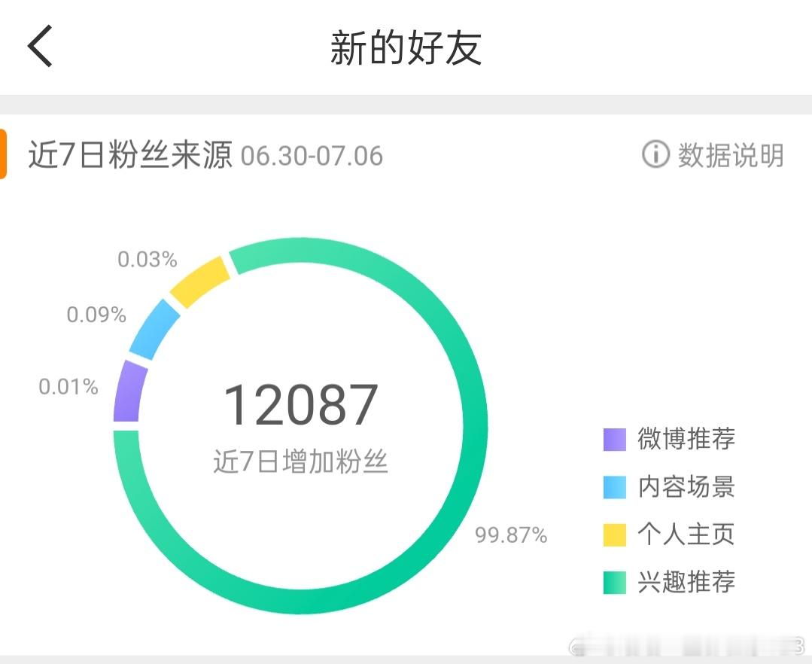Click the date range 06.30-07.06
This screenshot has width=812, height=664.
(x=312, y=156)
